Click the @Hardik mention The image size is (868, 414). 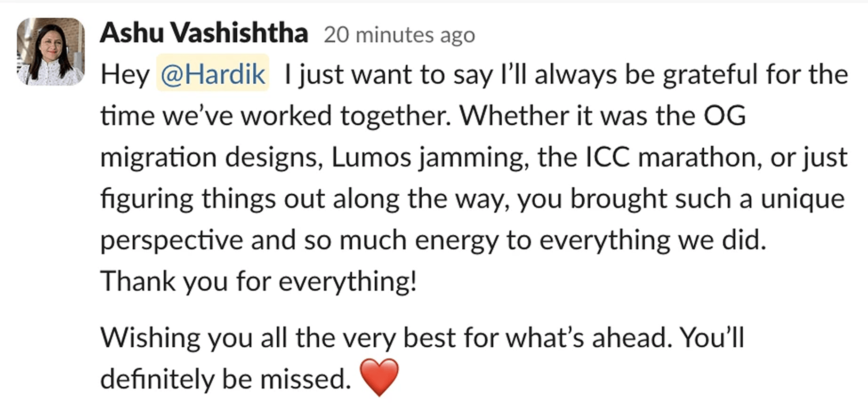pos(213,74)
